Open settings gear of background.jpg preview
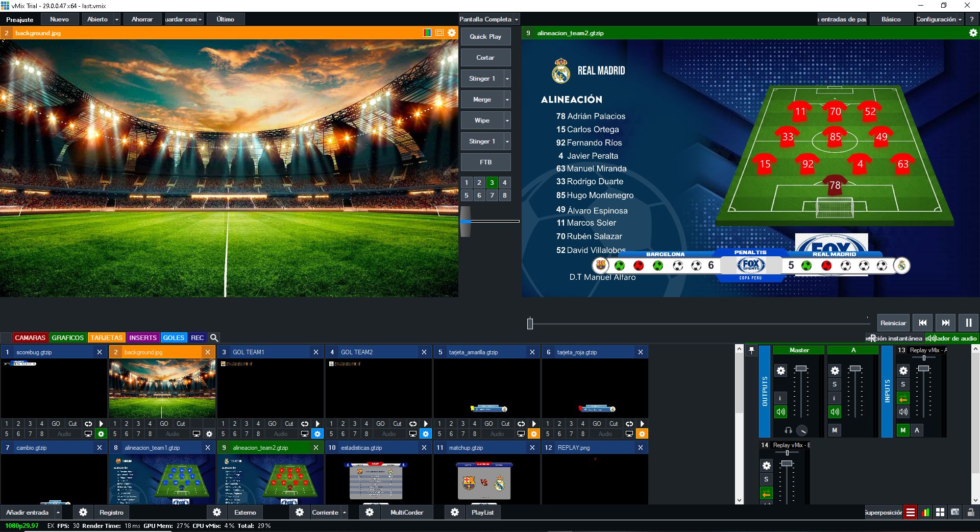The width and height of the screenshot is (980, 532). coord(452,33)
